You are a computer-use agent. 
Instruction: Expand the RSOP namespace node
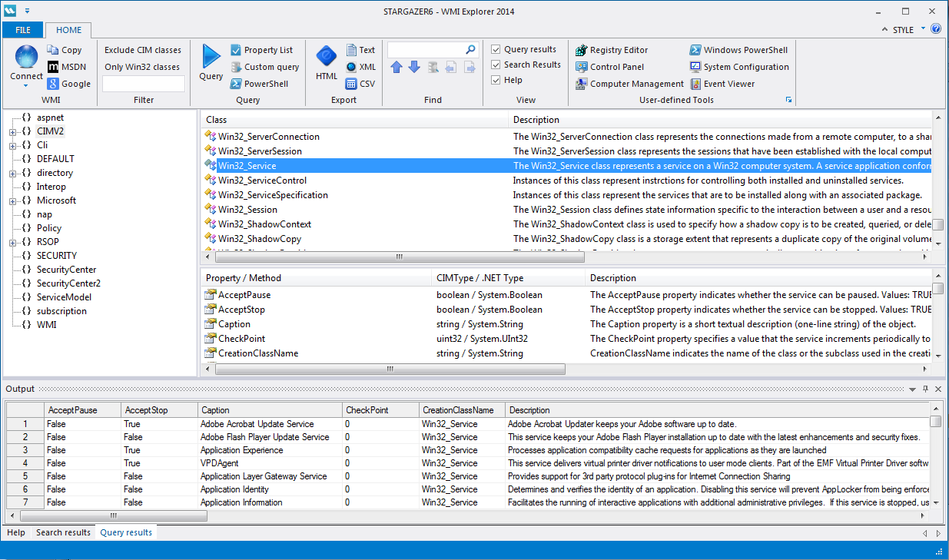pyautogui.click(x=12, y=242)
